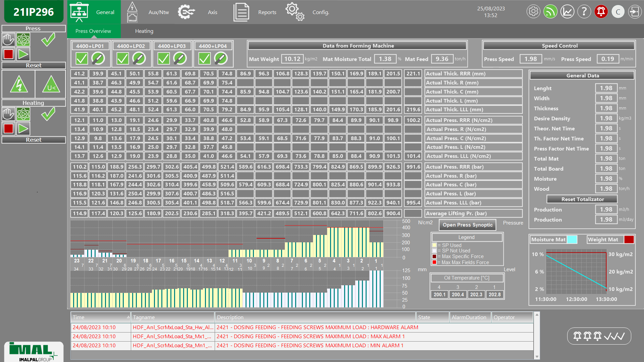Viewport: 644px width, 362px height.
Task: Open the red alarm bell icon
Action: (601, 12)
